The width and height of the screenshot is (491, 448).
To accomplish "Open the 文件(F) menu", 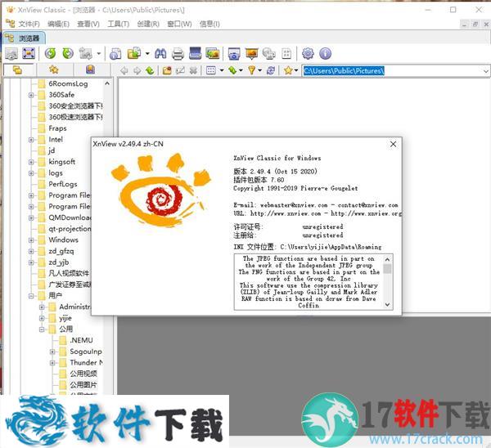I will 29,24.
